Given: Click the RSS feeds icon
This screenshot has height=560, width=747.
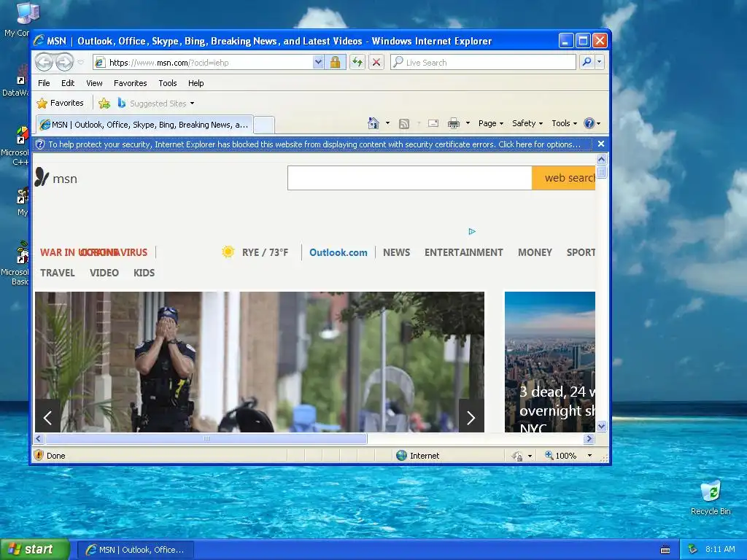Looking at the screenshot, I should tap(404, 124).
